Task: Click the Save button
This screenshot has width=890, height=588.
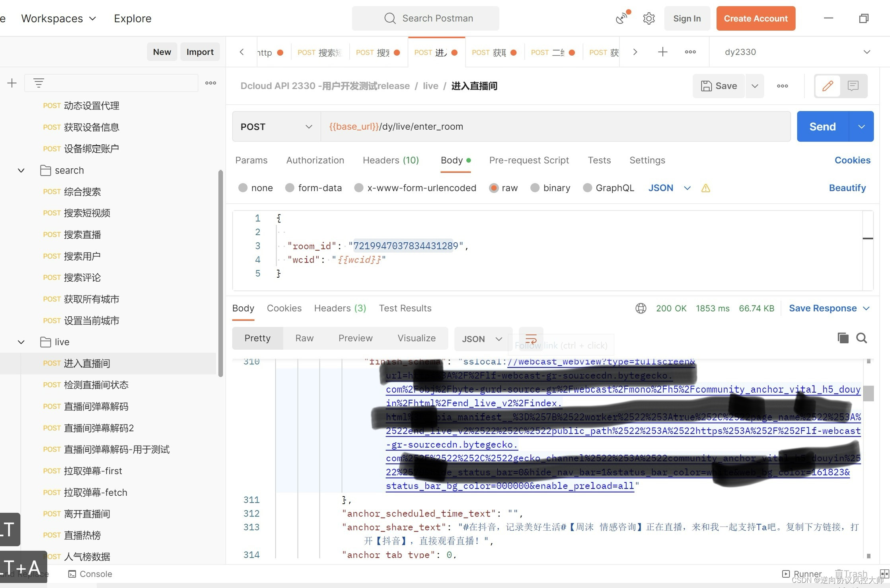Action: click(x=719, y=86)
